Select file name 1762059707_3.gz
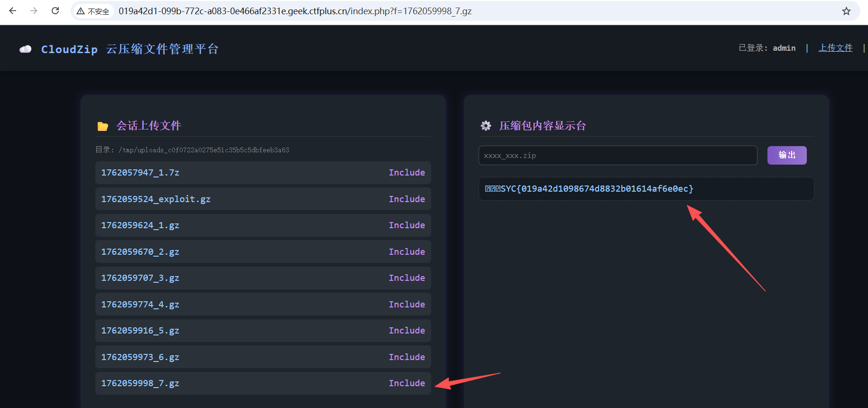Image resolution: width=868 pixels, height=408 pixels. click(140, 278)
